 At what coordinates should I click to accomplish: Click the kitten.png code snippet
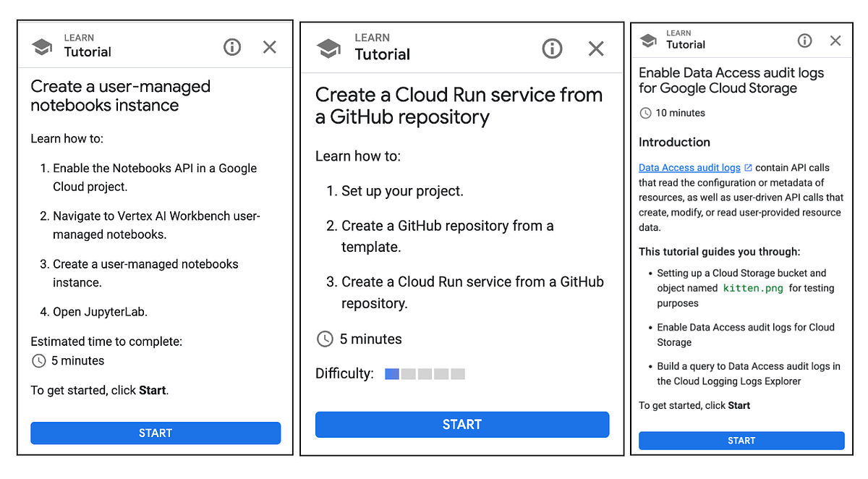click(x=754, y=288)
